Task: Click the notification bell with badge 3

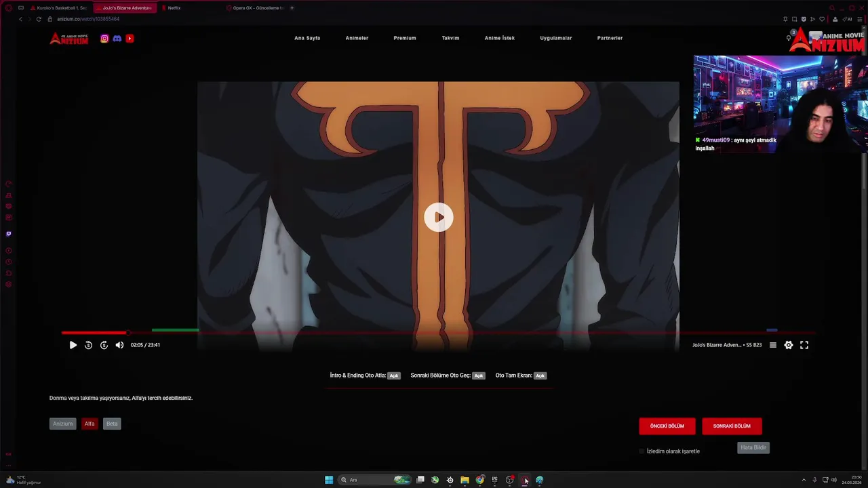Action: pos(790,37)
